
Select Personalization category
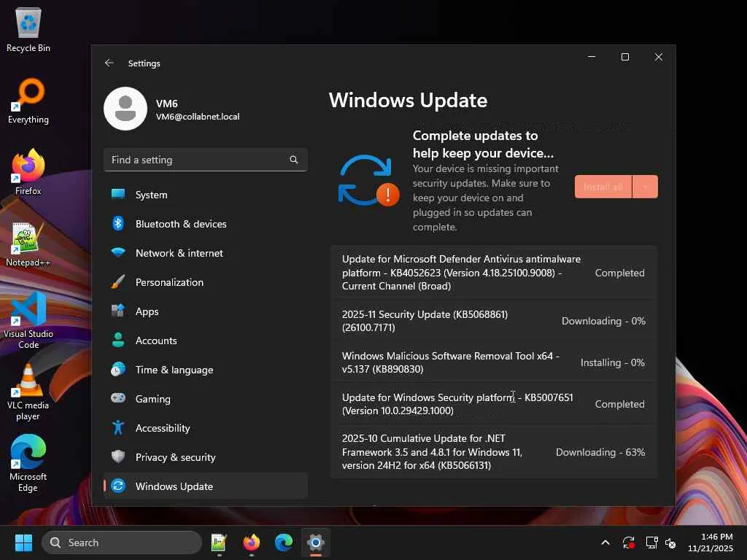click(205, 282)
